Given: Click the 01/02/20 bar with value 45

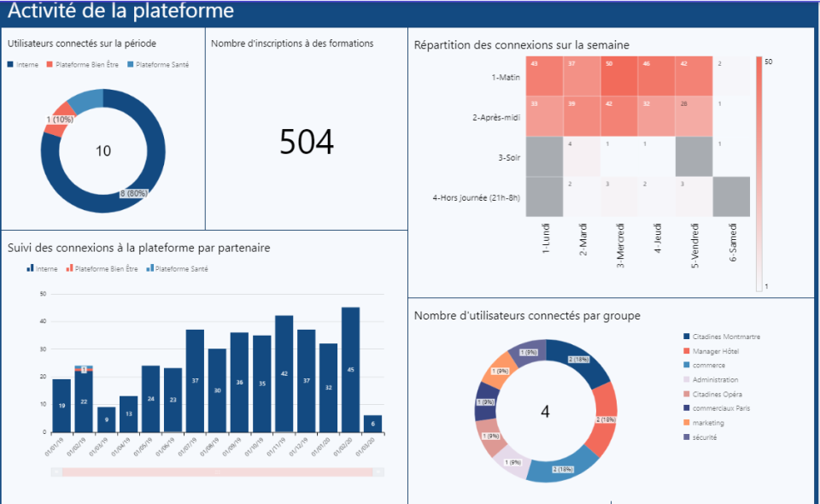Looking at the screenshot, I should click(x=350, y=370).
